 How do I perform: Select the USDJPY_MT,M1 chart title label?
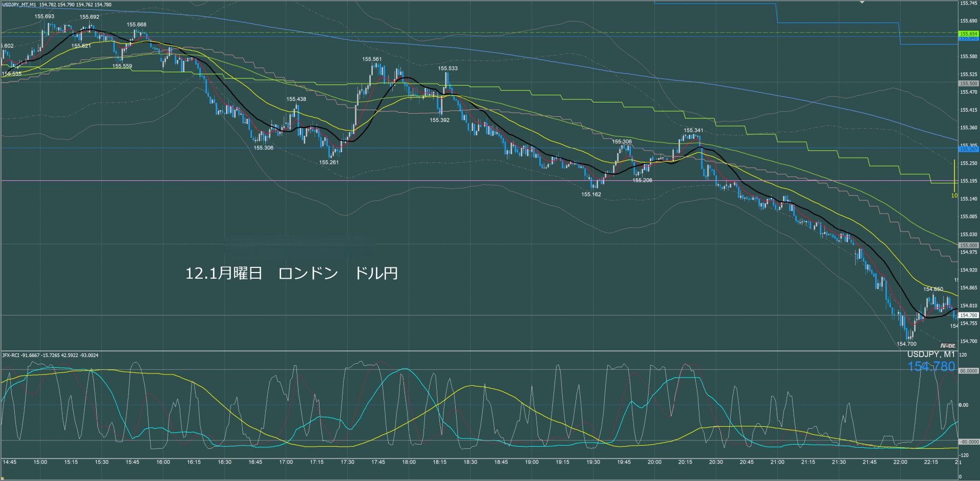[x=19, y=5]
